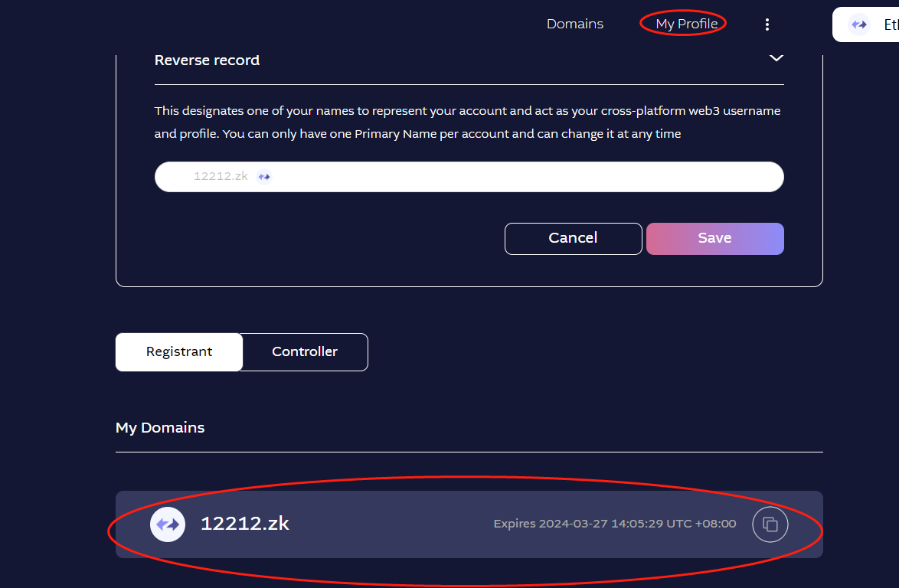This screenshot has width=899, height=588.
Task: Open the 12212.zk domain entry
Action: point(245,524)
